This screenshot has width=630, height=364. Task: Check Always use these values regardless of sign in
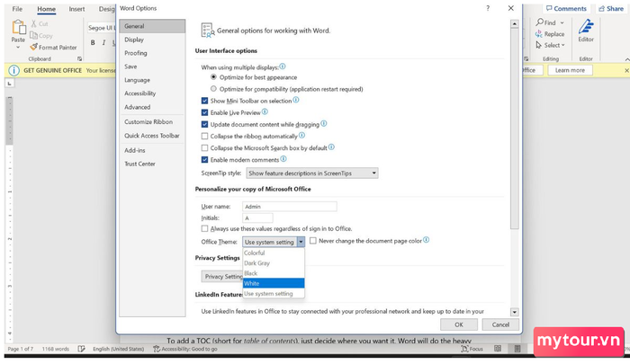(x=205, y=229)
